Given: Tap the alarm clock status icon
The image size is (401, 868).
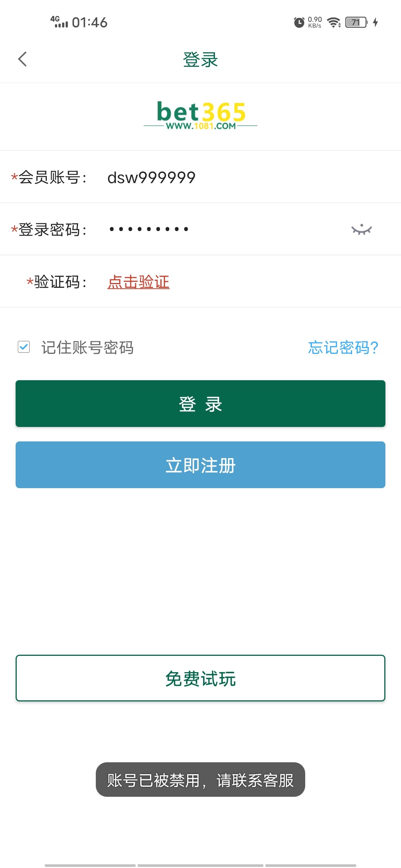Looking at the screenshot, I should tap(299, 23).
